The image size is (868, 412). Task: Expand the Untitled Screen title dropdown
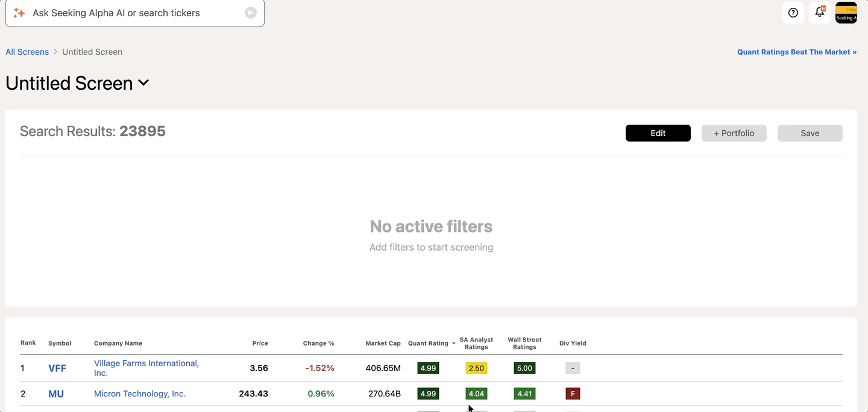point(143,83)
